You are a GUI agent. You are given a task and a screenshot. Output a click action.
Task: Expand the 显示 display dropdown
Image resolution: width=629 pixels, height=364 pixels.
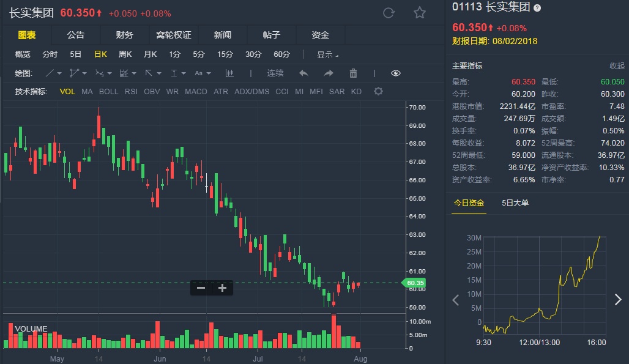pos(327,54)
